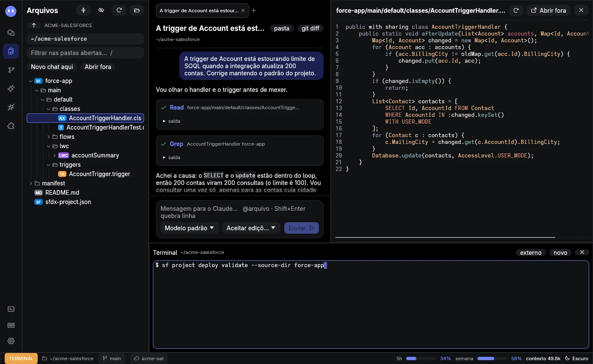Focus the Mensagem para o Claude input
The width and height of the screenshot is (593, 364).
coord(240,212)
